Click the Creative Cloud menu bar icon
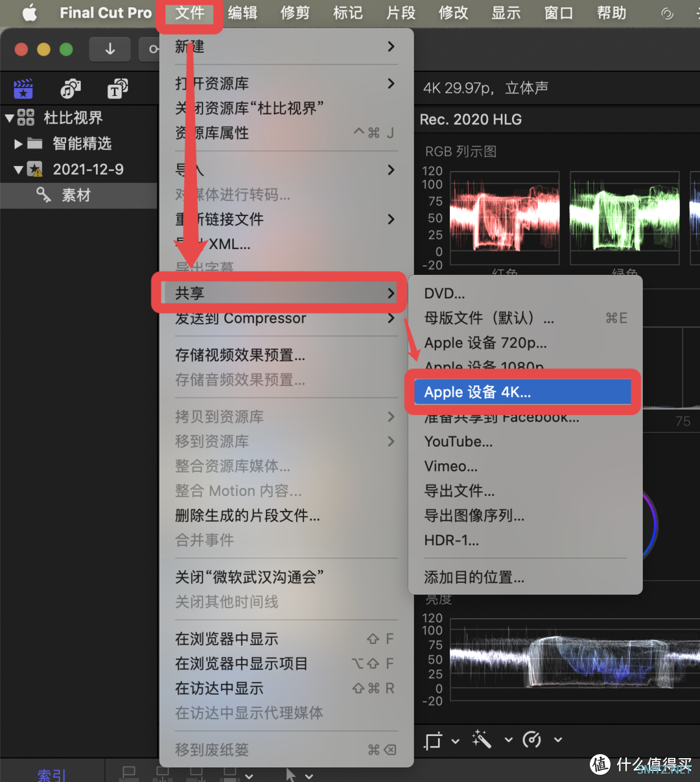The height and width of the screenshot is (782, 700). click(667, 13)
